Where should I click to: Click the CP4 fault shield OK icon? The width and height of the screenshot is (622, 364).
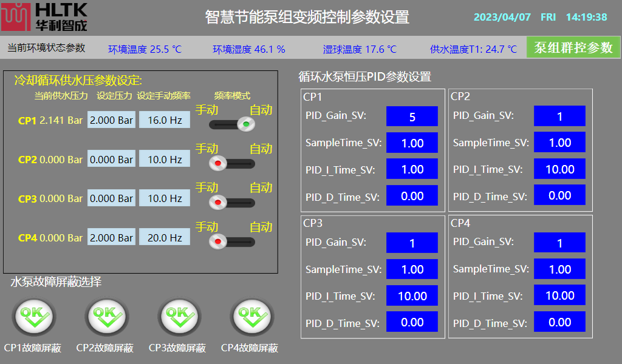[x=249, y=318]
